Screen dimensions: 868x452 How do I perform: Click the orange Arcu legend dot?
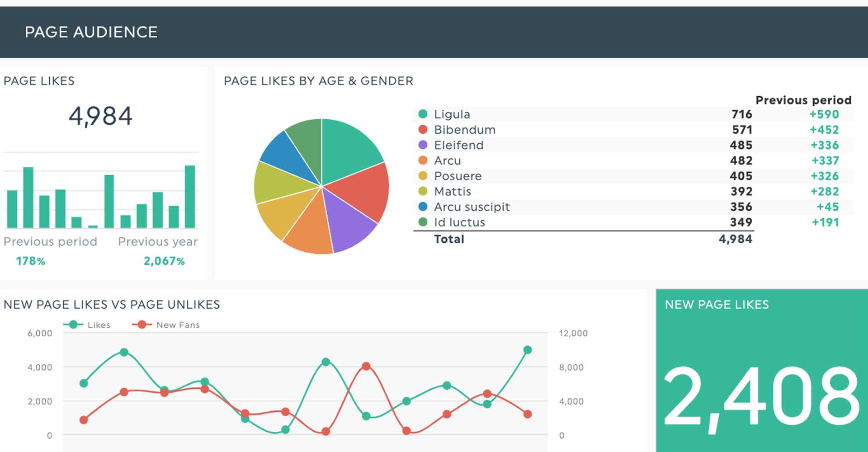click(423, 160)
